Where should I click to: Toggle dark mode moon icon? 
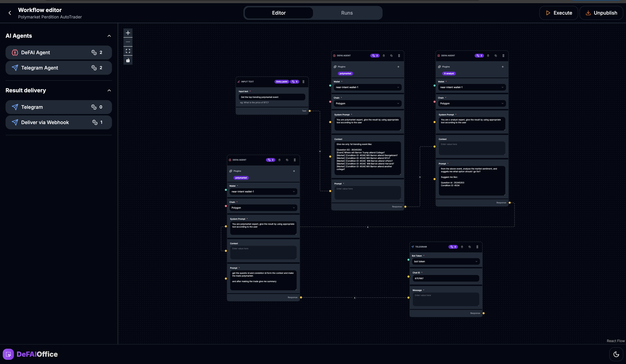point(616,354)
